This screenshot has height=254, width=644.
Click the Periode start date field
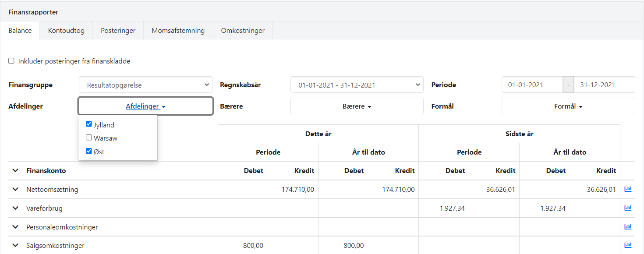(x=532, y=85)
